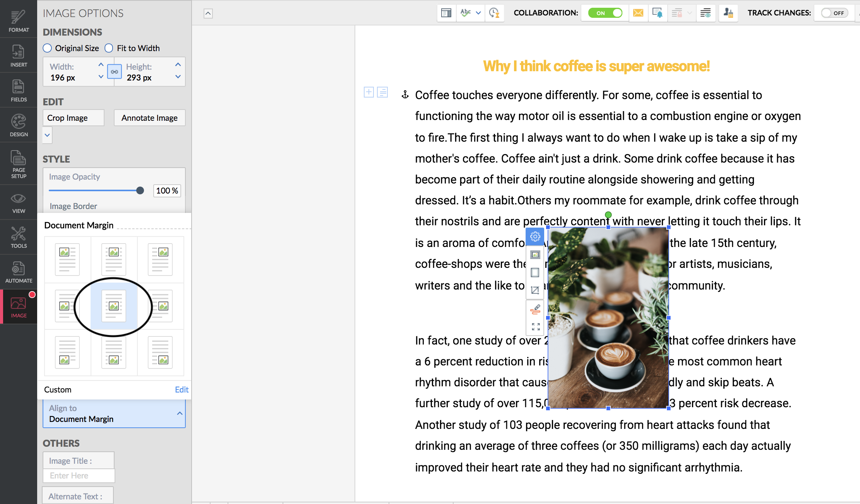Click the envelope mail icon in toolbar

pyautogui.click(x=638, y=13)
